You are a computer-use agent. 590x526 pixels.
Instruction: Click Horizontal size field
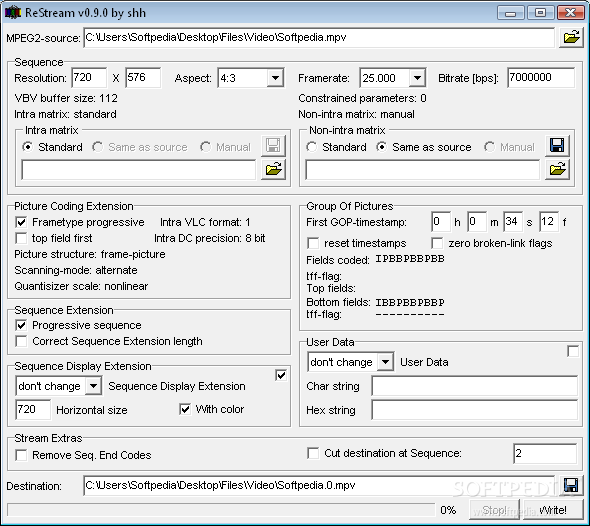point(33,409)
